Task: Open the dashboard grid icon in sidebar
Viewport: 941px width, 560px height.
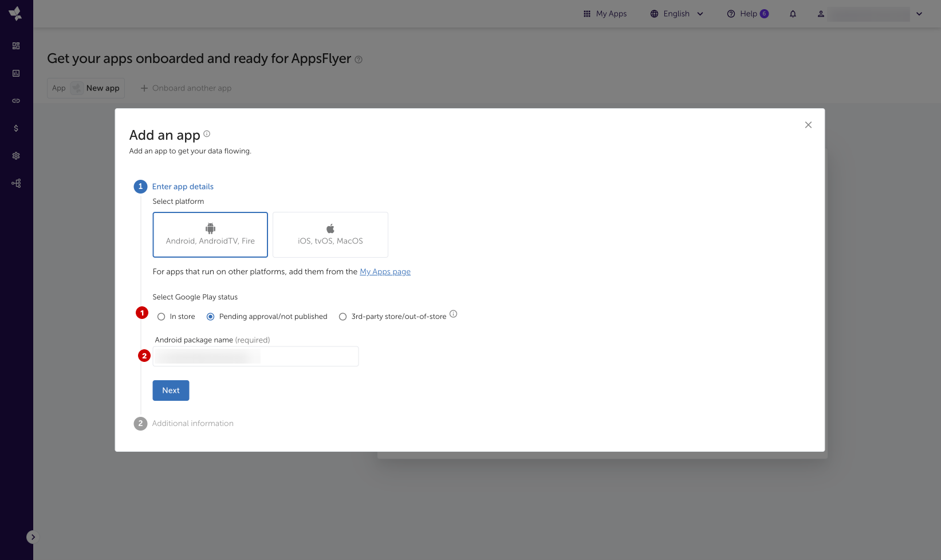Action: pos(16,46)
